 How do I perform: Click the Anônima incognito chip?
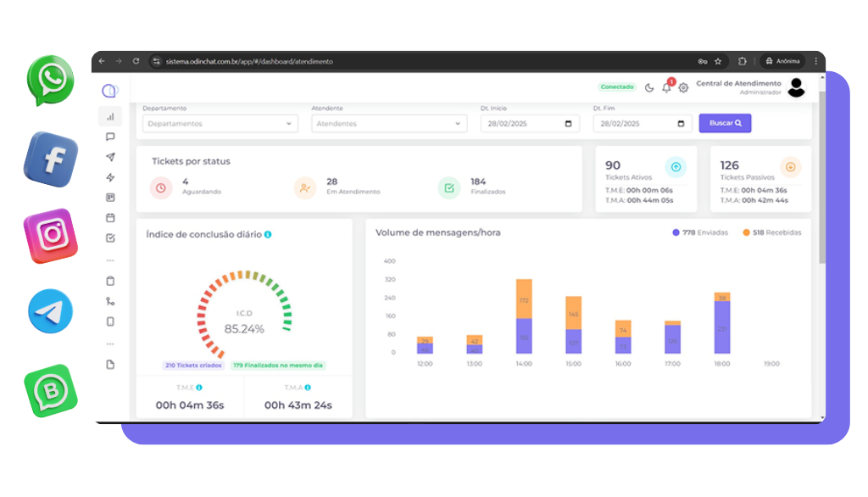point(782,62)
